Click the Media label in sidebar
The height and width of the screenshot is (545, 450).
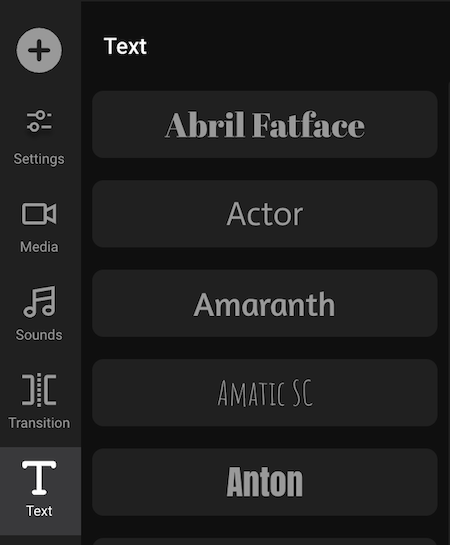[x=39, y=247]
